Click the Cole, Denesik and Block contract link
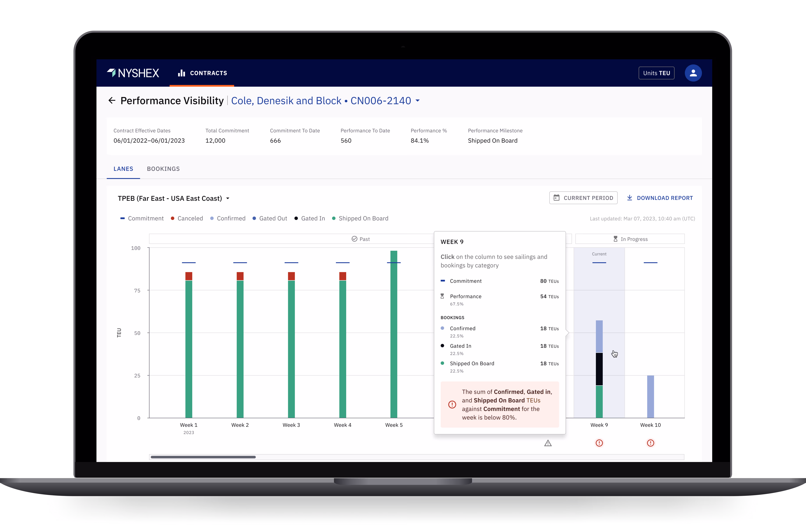806x532 pixels. (x=321, y=101)
